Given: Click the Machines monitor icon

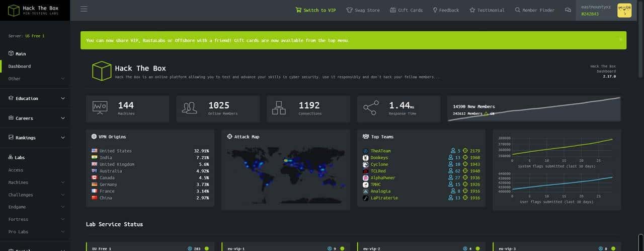Looking at the screenshot, I should click(x=100, y=108).
